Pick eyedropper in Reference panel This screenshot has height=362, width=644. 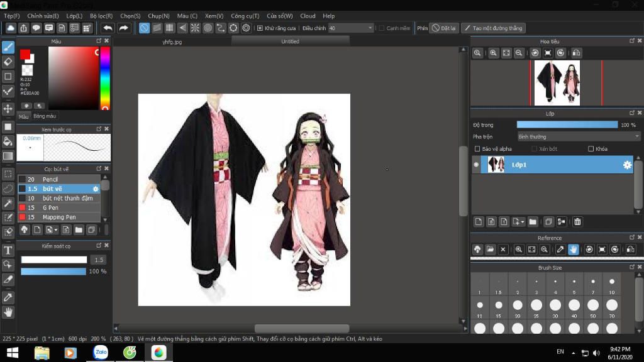560,250
